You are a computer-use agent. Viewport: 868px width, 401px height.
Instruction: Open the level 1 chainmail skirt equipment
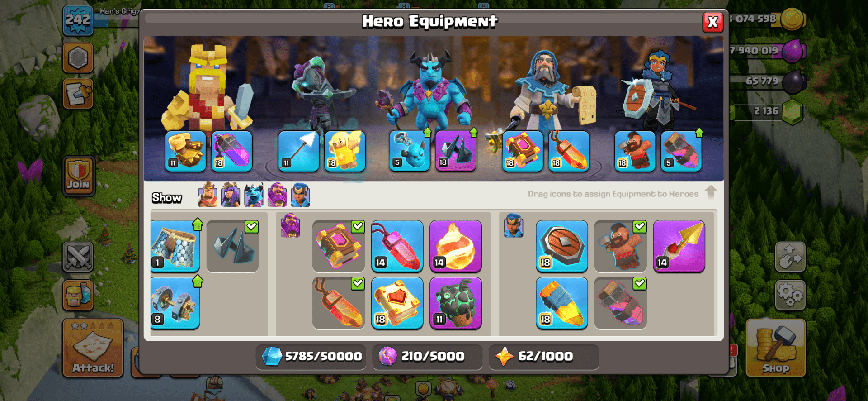point(175,246)
